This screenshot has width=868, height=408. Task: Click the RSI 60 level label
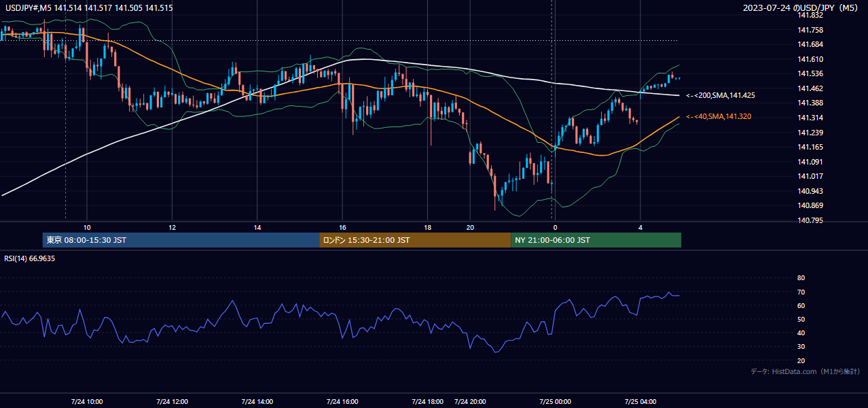pos(801,305)
